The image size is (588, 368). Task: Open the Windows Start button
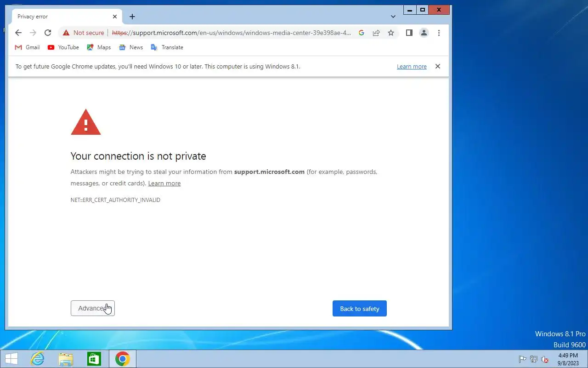11,359
